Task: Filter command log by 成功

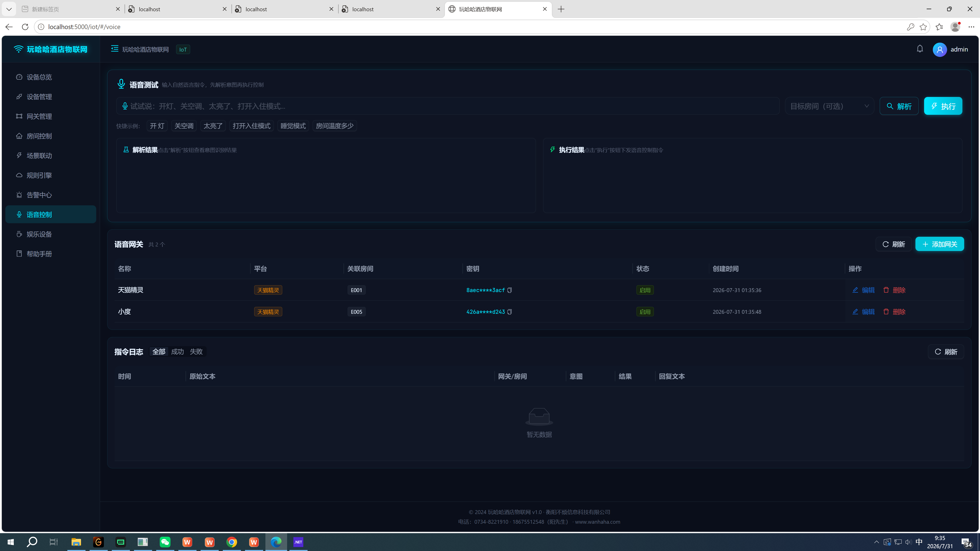Action: point(177,352)
